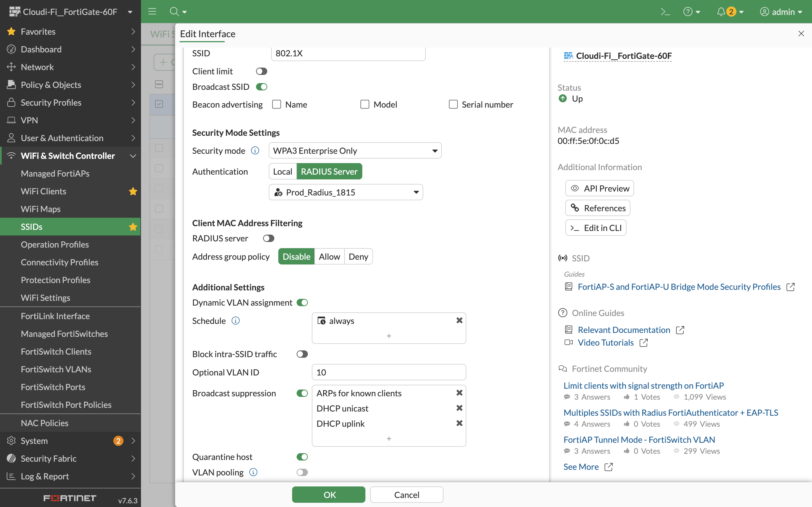Open the Prod_Radius_1815 server dropdown
The width and height of the screenshot is (812, 507).
(x=346, y=192)
